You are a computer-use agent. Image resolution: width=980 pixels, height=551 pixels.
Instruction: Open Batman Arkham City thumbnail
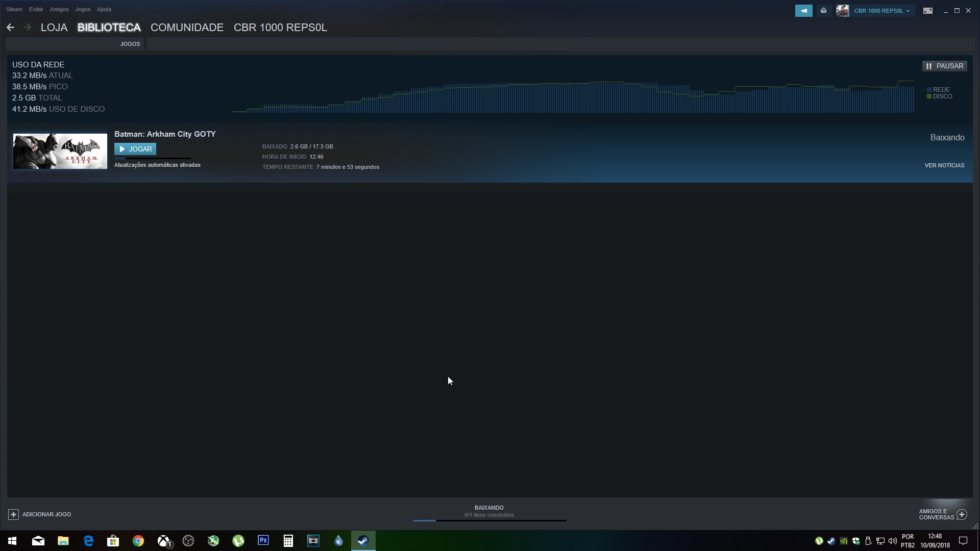point(60,151)
